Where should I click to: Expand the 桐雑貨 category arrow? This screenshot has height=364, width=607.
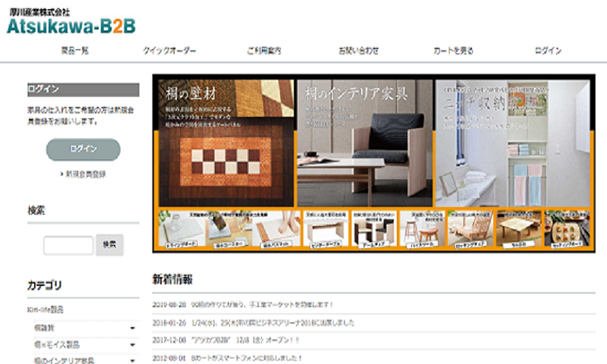point(132,328)
